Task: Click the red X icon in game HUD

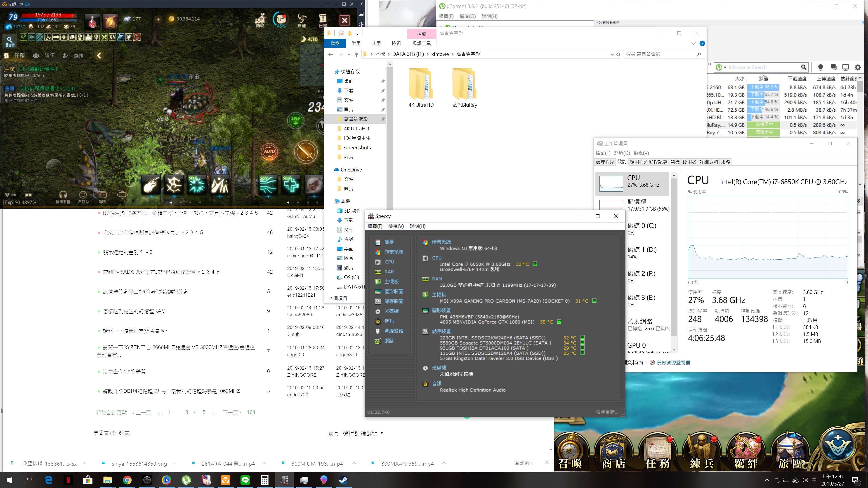Action: point(344,21)
